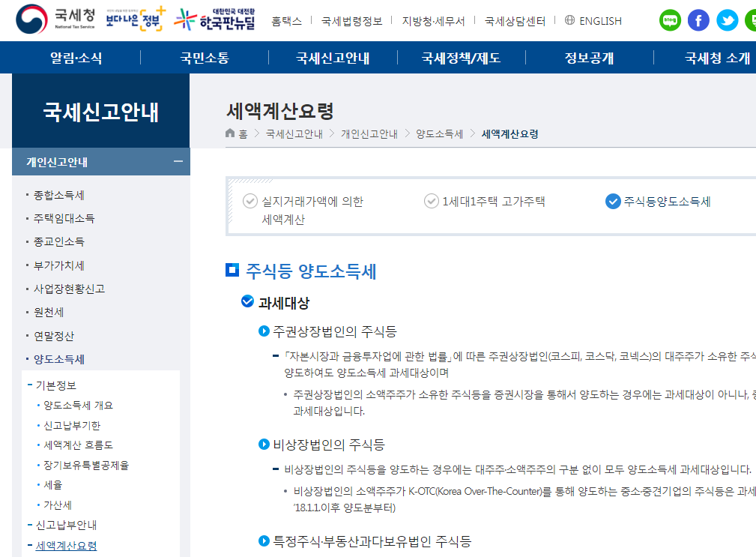Click 양도소득세 breadcrumb link
The width and height of the screenshot is (756, 557).
pyautogui.click(x=439, y=133)
